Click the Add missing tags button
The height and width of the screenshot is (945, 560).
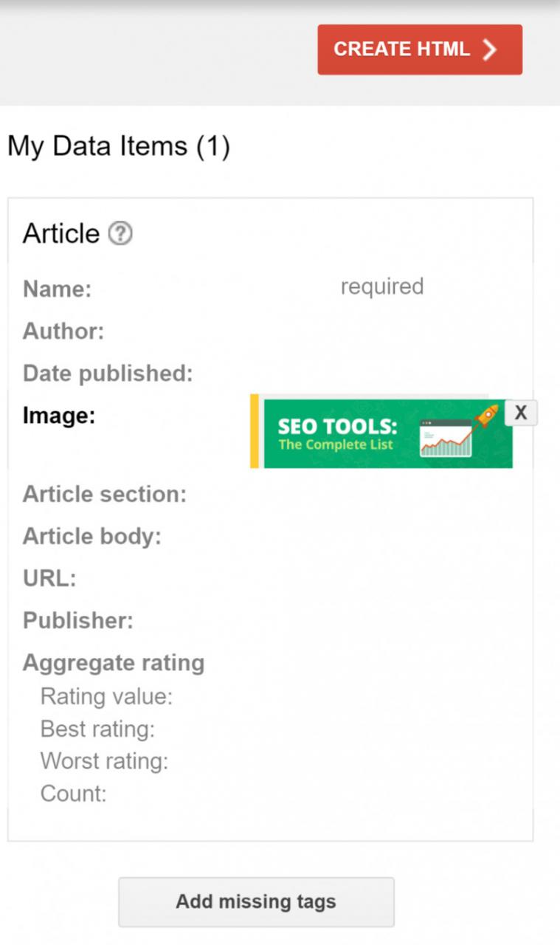(256, 901)
